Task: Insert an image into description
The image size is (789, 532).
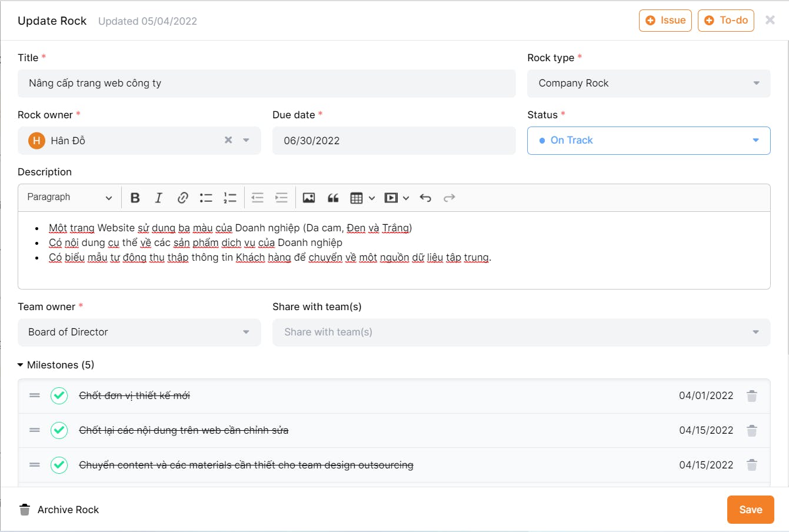Action: tap(309, 198)
